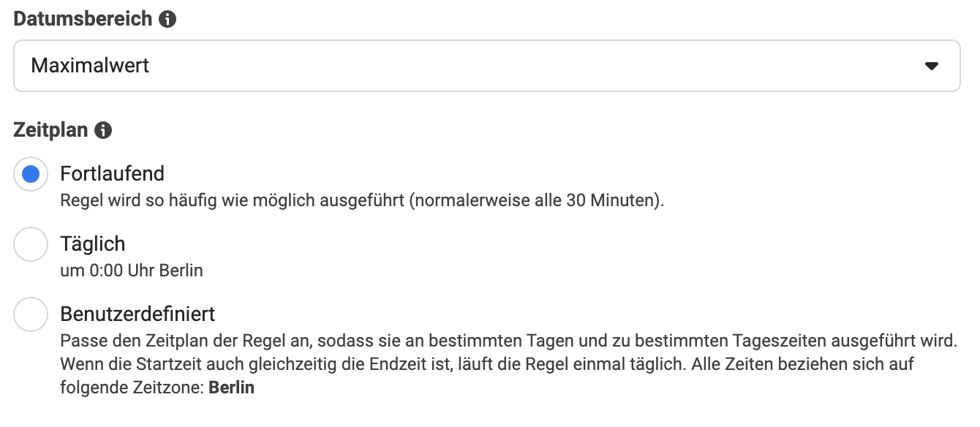Click the Datumsbereich section heading

83,20
